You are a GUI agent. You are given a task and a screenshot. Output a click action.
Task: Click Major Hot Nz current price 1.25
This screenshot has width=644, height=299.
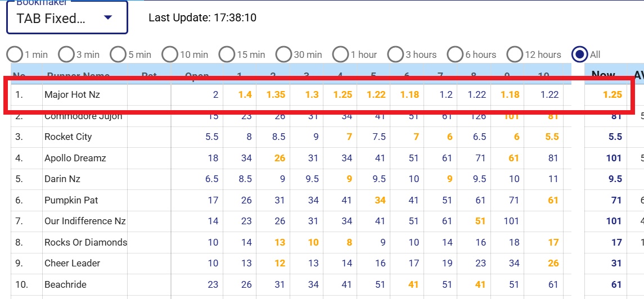[613, 95]
